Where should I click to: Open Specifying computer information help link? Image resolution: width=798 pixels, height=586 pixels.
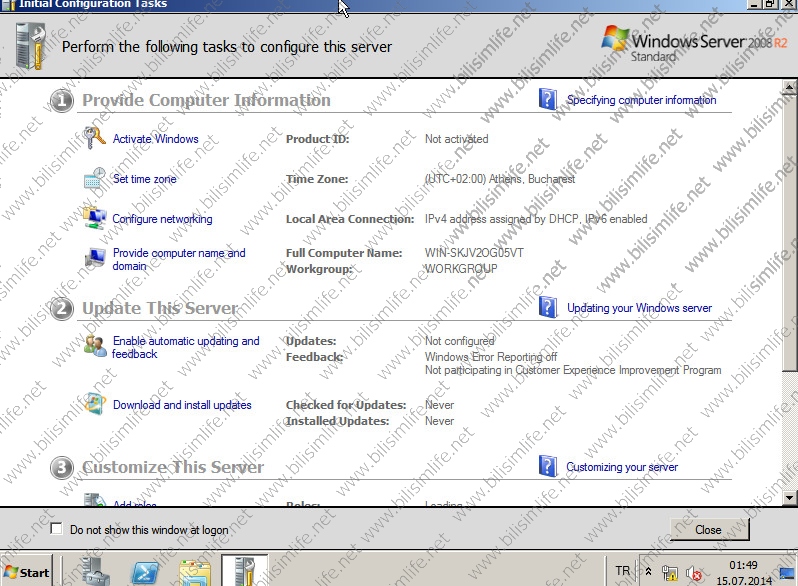coord(641,100)
